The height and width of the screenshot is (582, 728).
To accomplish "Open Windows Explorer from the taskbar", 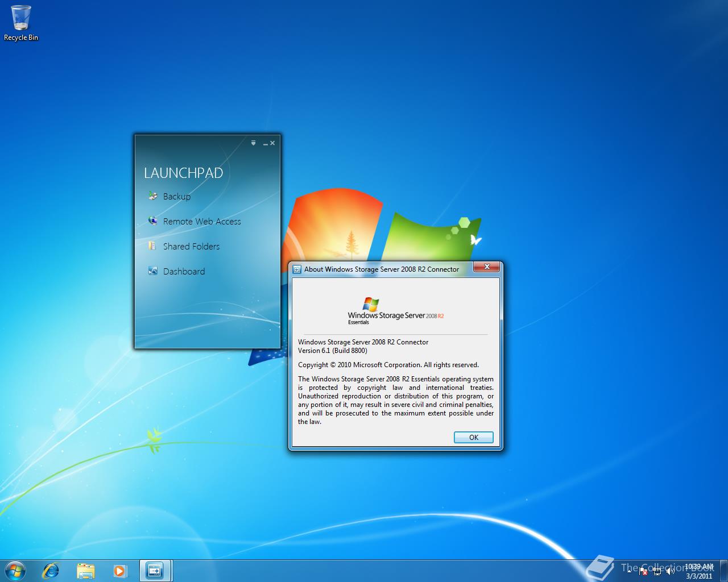I will tap(85, 570).
